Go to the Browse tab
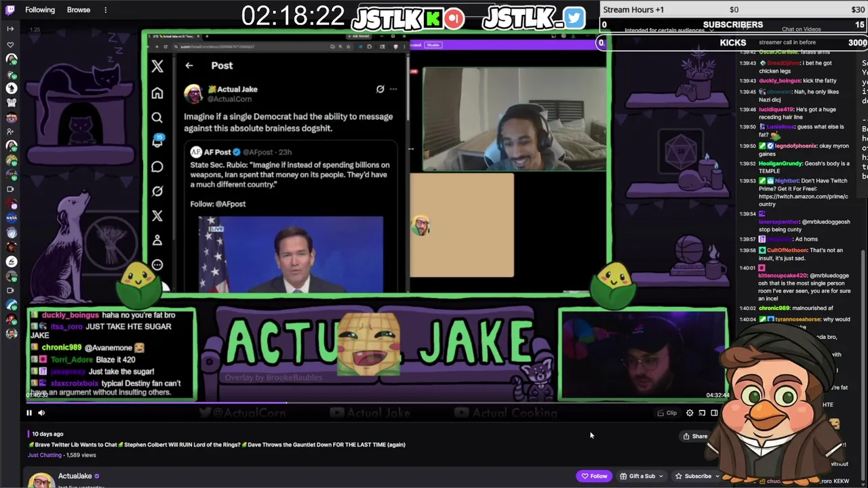Viewport: 868px width, 488px height. click(79, 9)
